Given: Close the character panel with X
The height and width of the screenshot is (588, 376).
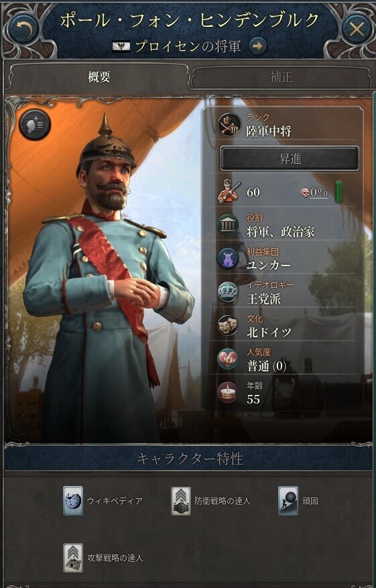Looking at the screenshot, I should coord(356,29).
